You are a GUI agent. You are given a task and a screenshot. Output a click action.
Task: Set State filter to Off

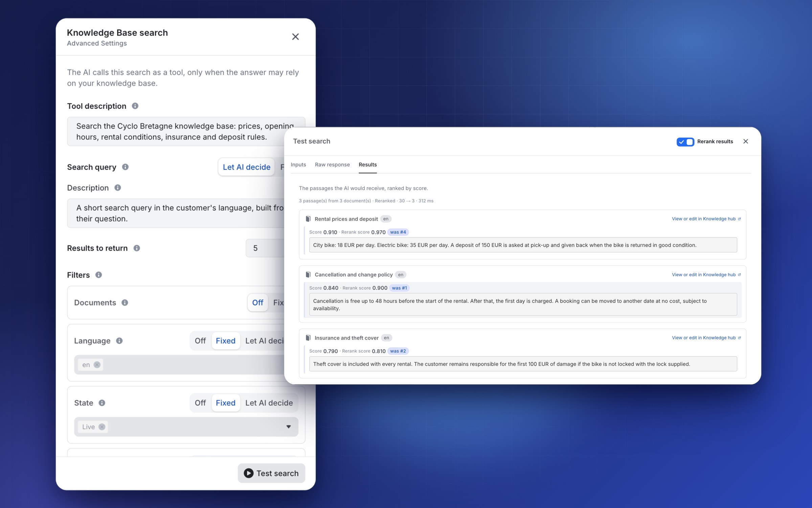coord(200,403)
